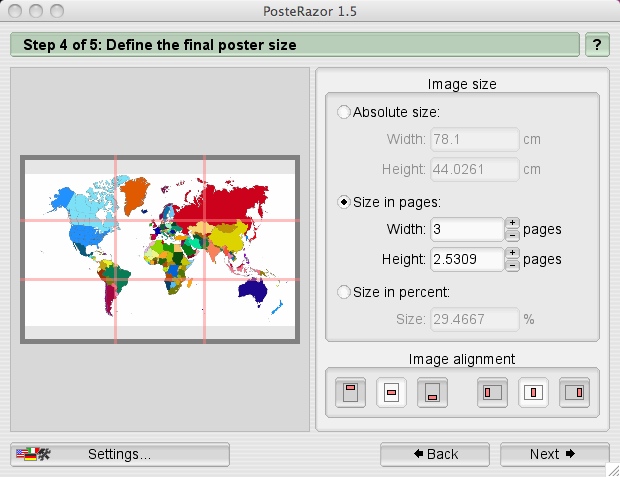Select the Absolute size radio button
Image resolution: width=620 pixels, height=477 pixels.
344,112
